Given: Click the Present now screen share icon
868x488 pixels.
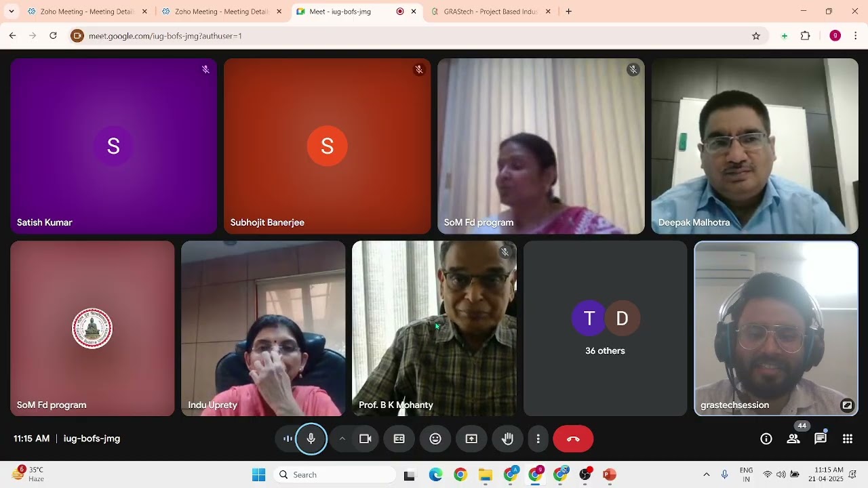Looking at the screenshot, I should [x=471, y=439].
